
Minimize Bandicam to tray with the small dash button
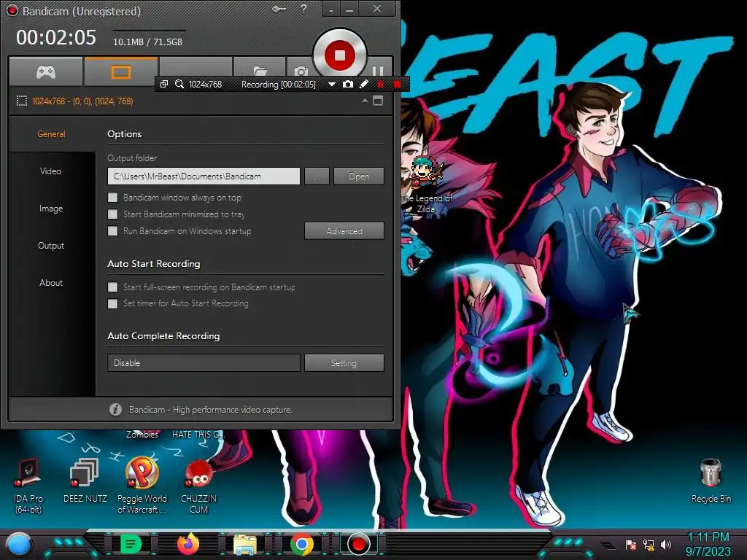click(x=332, y=9)
